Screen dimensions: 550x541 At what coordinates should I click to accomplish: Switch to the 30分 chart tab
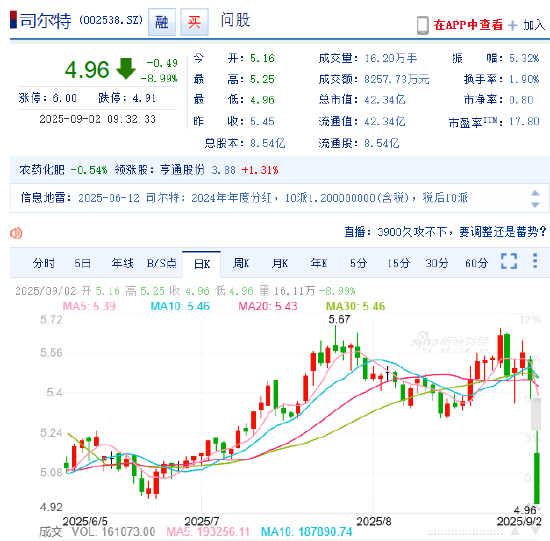(x=437, y=263)
